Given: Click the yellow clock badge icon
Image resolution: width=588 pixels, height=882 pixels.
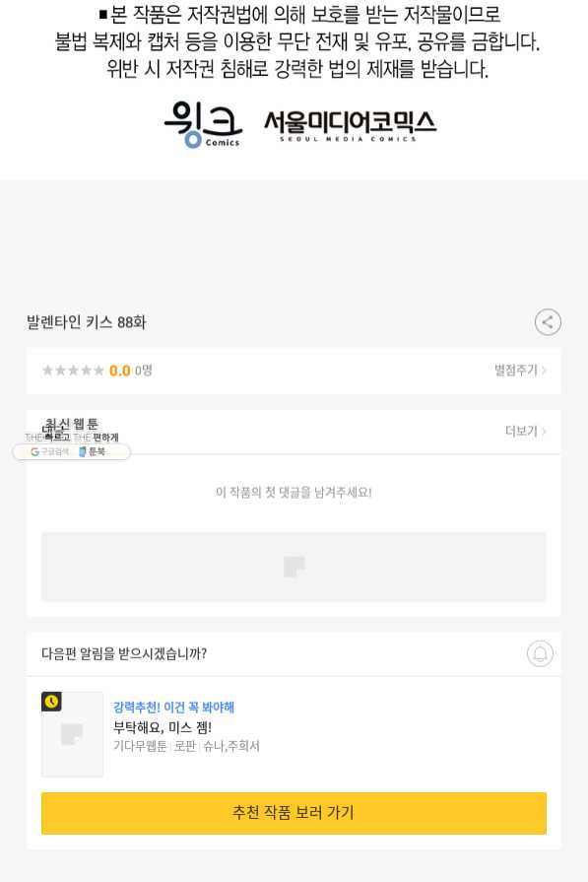Looking at the screenshot, I should 52,702.
